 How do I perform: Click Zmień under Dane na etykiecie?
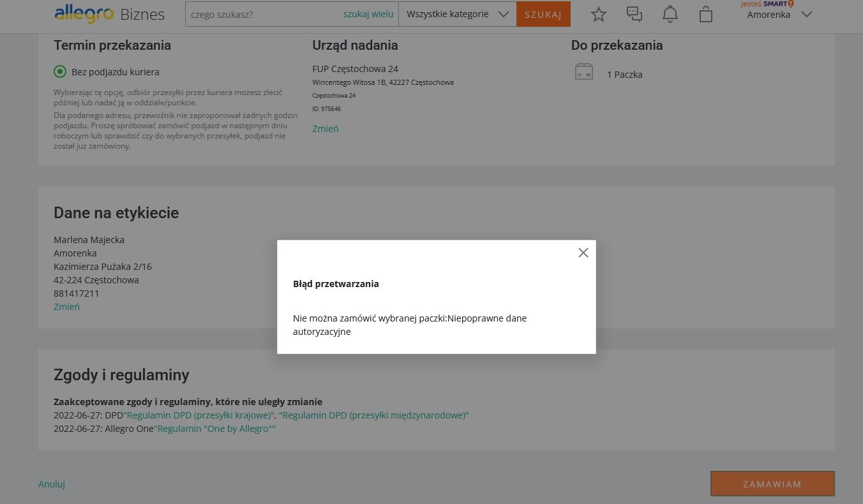coord(66,307)
